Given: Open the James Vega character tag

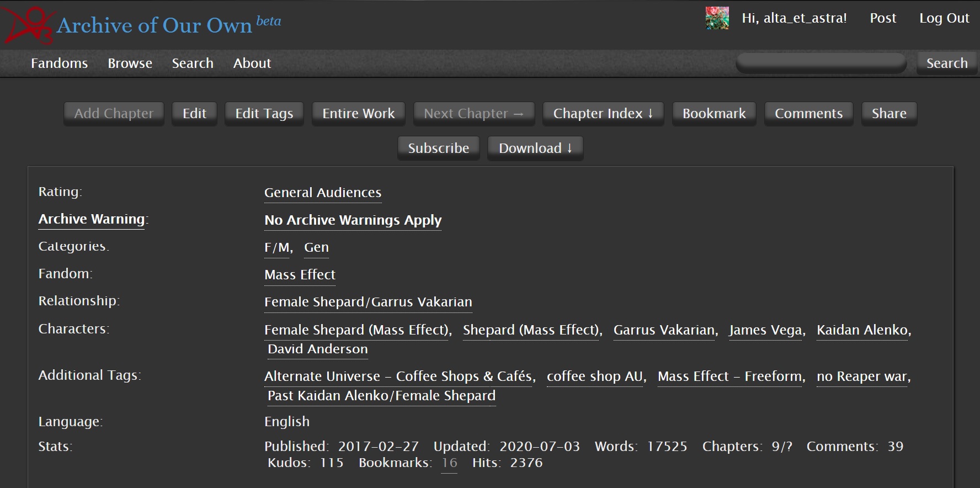Looking at the screenshot, I should click(766, 330).
